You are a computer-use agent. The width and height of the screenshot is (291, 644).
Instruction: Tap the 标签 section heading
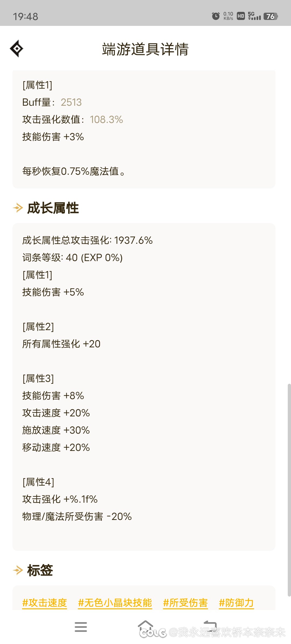tap(40, 570)
